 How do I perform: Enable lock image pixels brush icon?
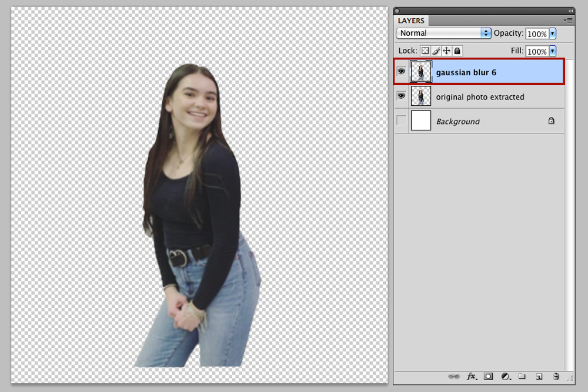coord(436,51)
